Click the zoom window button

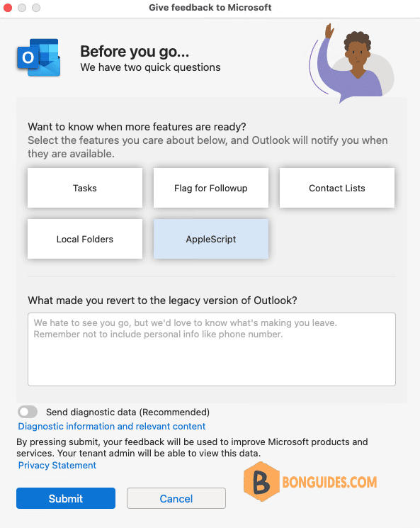coord(36,7)
